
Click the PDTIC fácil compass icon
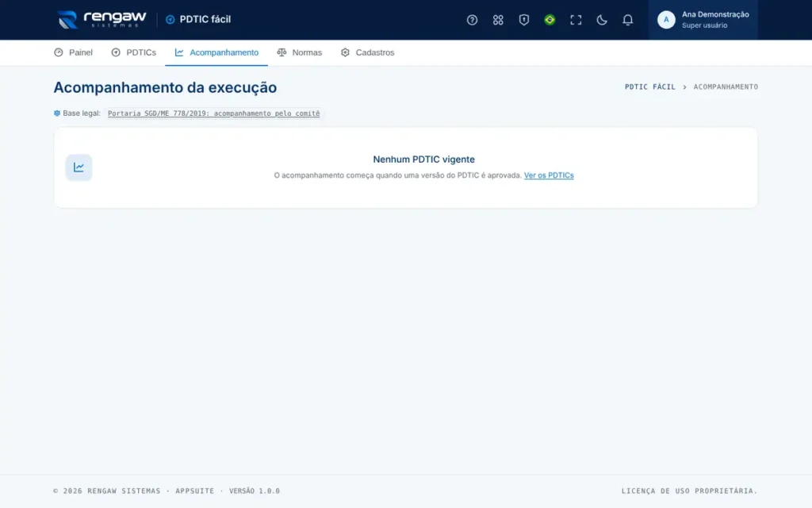[170, 20]
